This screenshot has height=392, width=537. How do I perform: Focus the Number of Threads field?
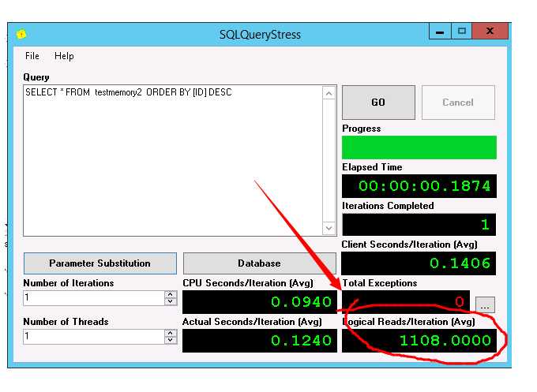[93, 337]
